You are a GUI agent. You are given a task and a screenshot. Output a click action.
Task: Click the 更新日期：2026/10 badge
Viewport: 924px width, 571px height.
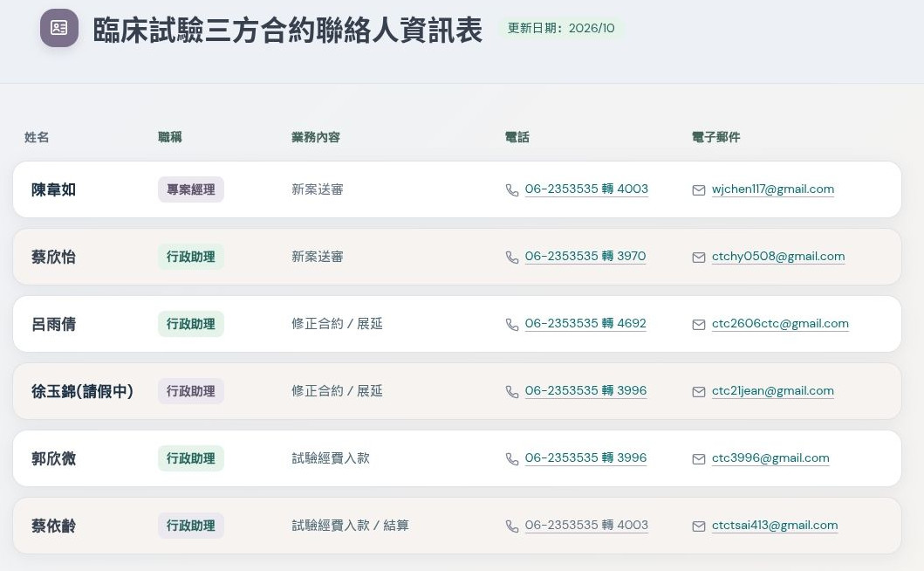(561, 28)
